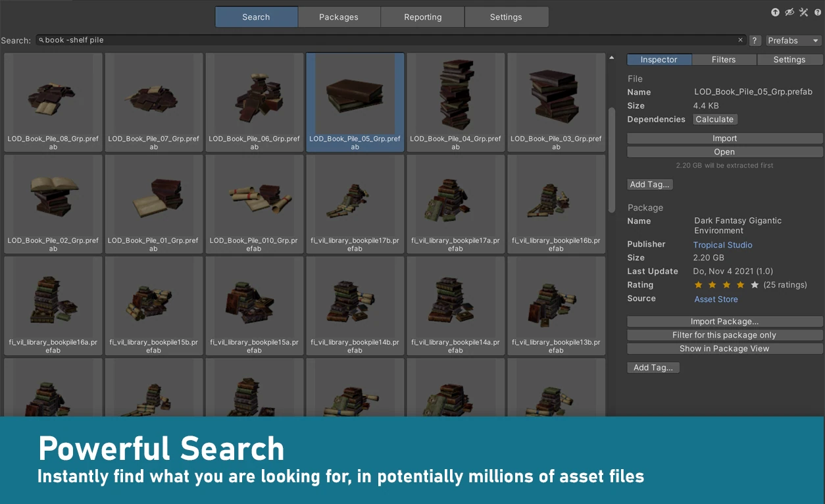Select LOD_Book_Pile_01_Grp prefab thumbnail

point(154,205)
